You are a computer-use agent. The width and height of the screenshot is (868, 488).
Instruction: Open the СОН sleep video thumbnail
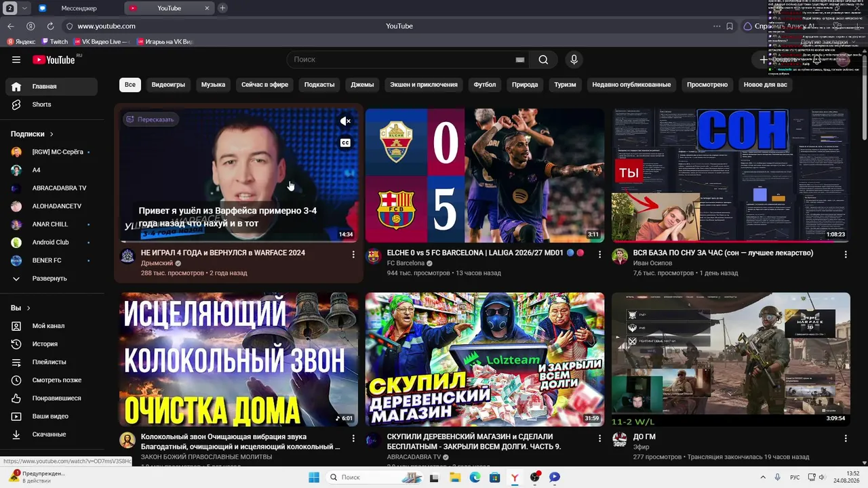731,176
